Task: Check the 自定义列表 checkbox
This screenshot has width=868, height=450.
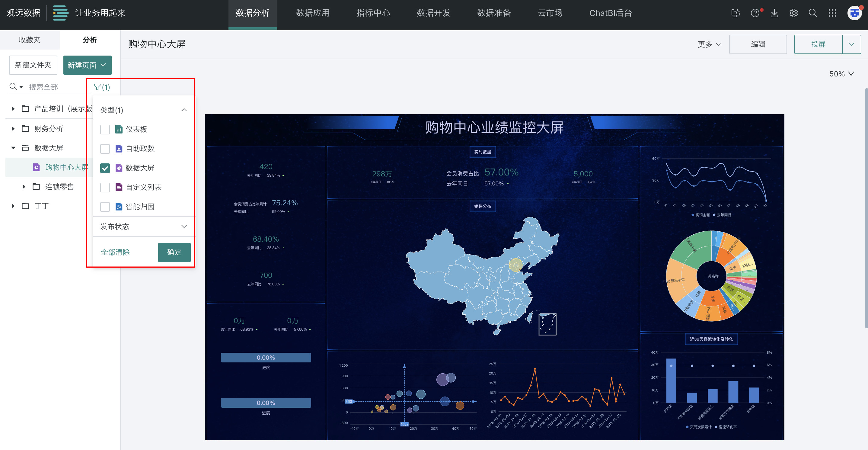Action: 105,188
